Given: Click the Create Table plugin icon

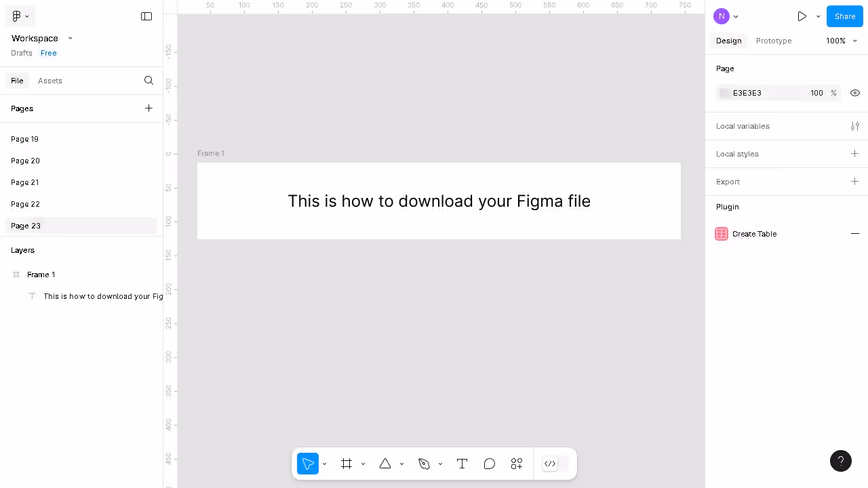Looking at the screenshot, I should (722, 234).
